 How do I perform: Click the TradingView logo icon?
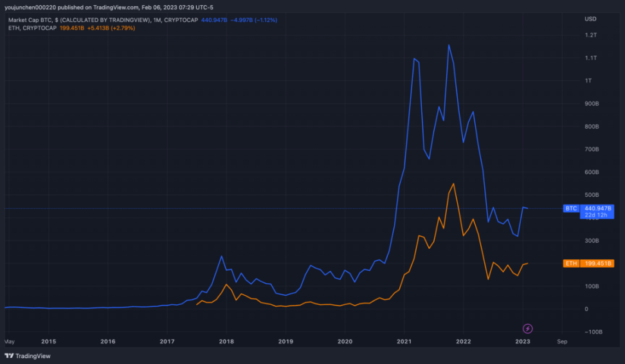click(x=9, y=356)
